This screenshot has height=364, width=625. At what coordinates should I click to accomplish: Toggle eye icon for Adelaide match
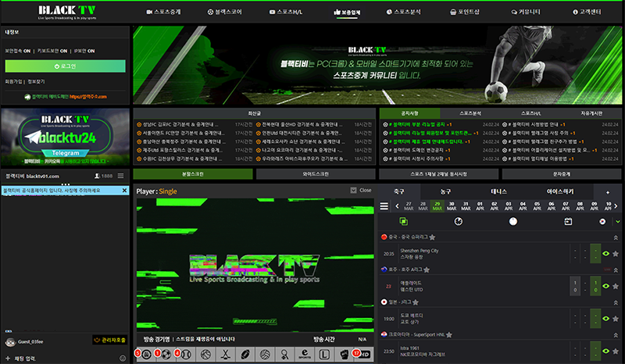click(x=606, y=286)
